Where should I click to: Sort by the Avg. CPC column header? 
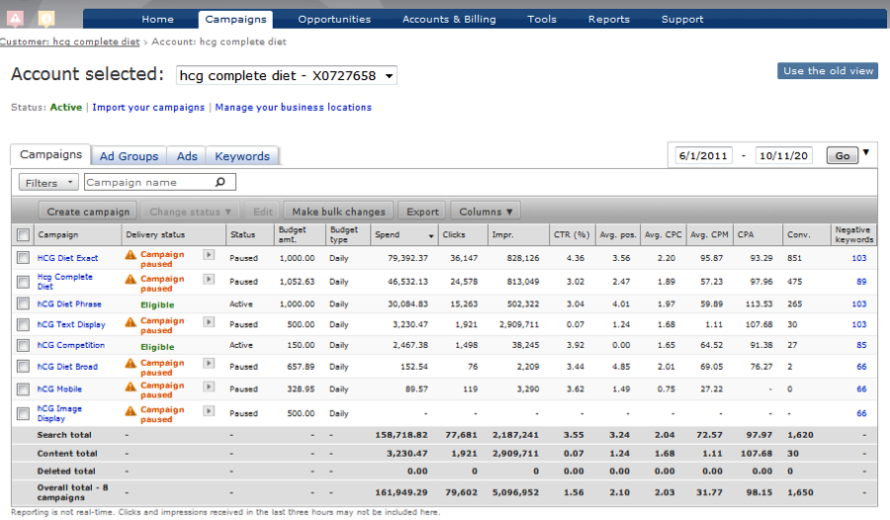pos(662,234)
